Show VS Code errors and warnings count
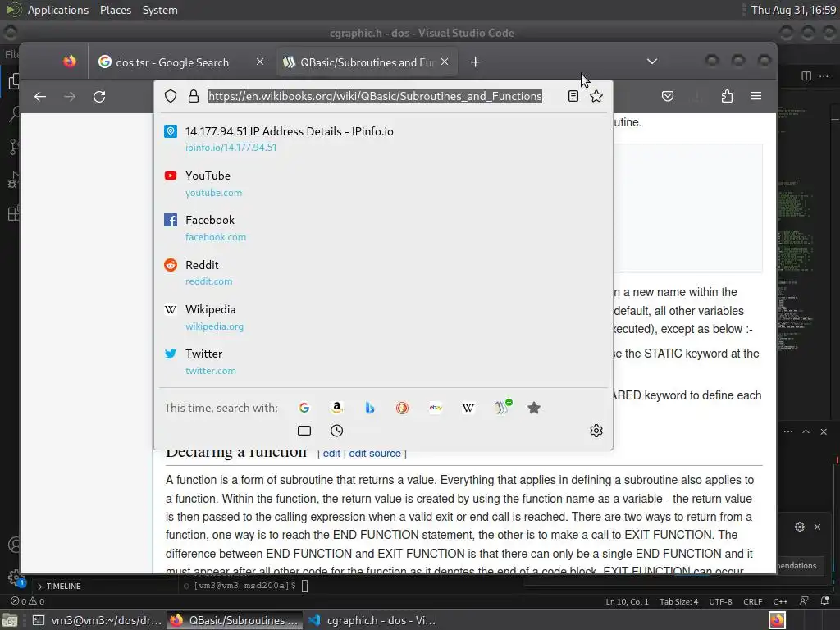 pos(28,601)
